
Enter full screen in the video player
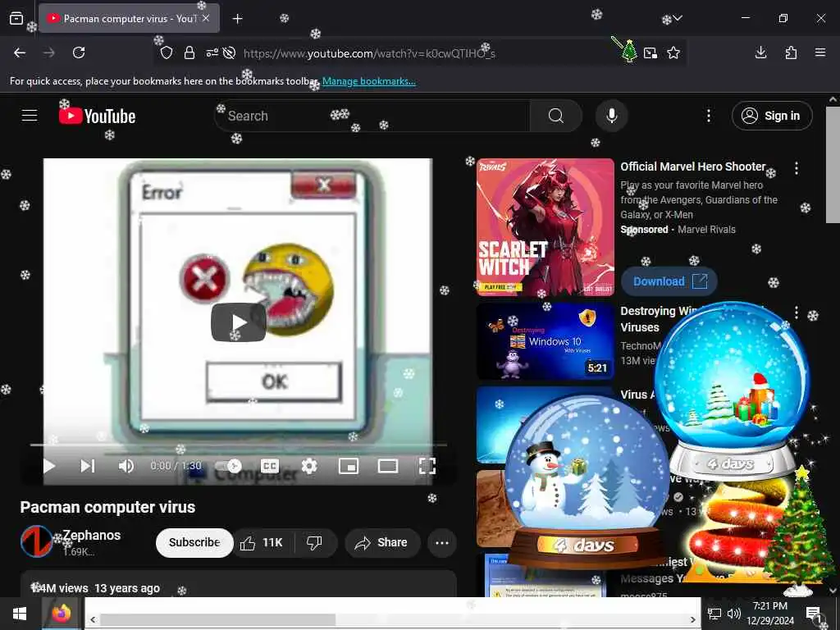tap(427, 466)
